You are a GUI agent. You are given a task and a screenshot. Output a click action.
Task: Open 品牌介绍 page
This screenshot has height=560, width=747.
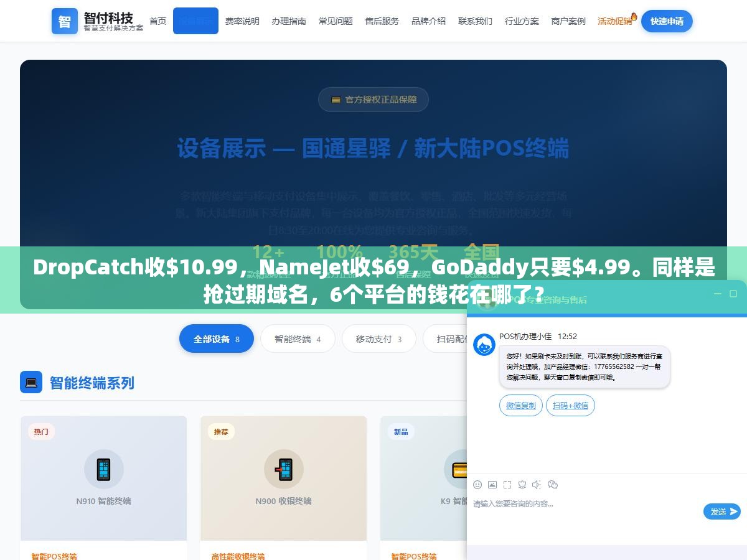429,21
